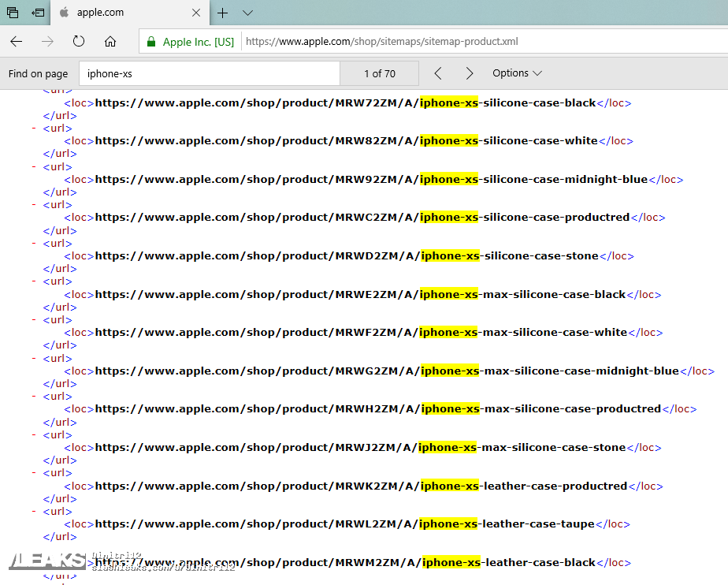Click the MRWF2ZM max-silicone-case-white URL
The width and height of the screenshot is (728, 585).
361,333
